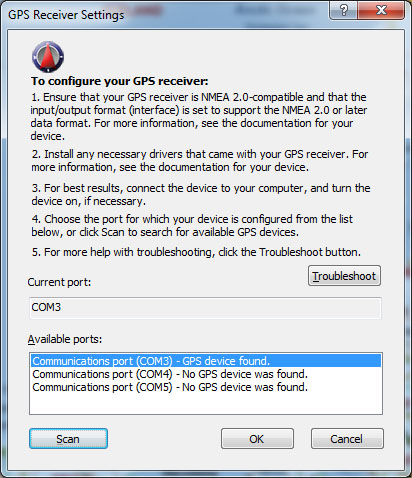Click empty area of Available ports list
The image size is (412, 478).
pyautogui.click(x=206, y=404)
